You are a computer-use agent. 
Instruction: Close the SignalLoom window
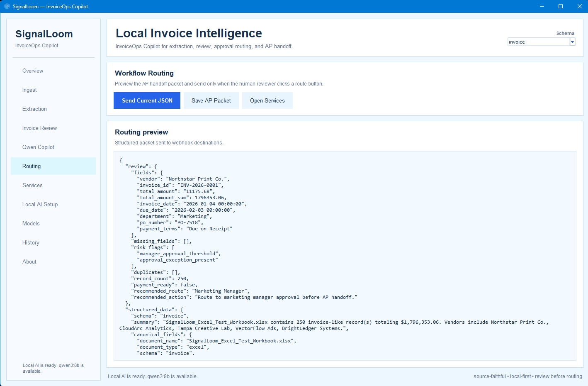(x=579, y=6)
